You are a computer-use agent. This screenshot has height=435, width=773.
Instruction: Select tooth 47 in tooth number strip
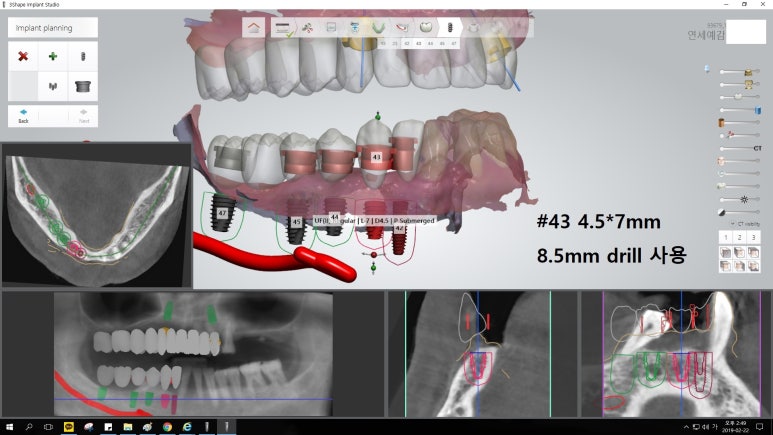point(454,44)
